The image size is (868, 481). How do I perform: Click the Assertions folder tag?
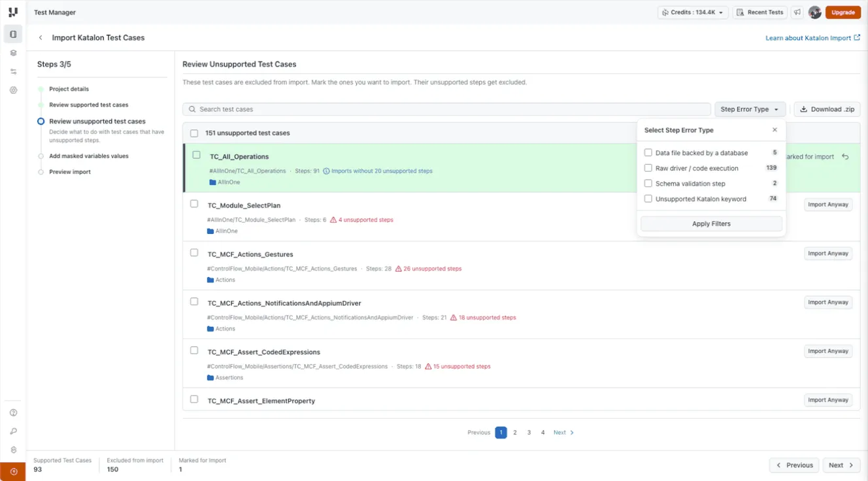point(225,378)
